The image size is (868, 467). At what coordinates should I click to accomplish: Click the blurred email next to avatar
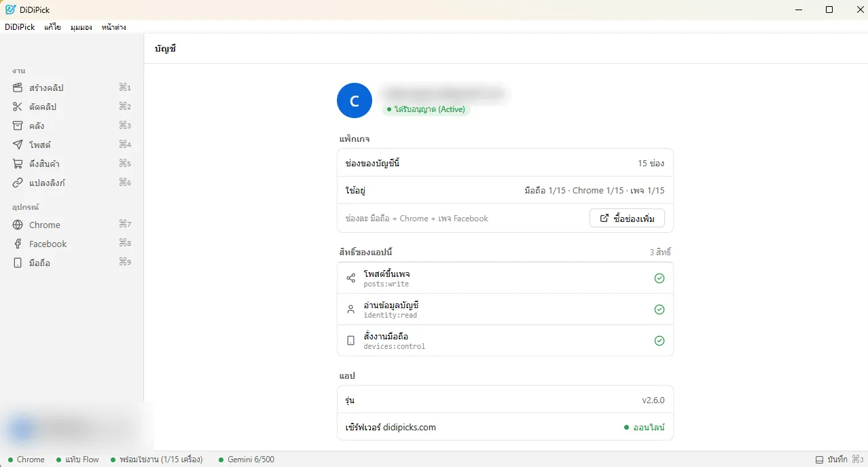443,93
